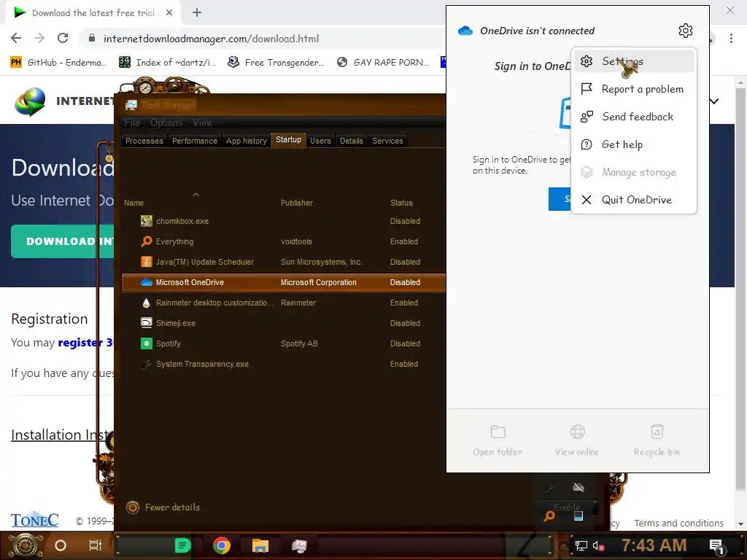
Task: Open the Terms and conditions link
Action: point(678,523)
